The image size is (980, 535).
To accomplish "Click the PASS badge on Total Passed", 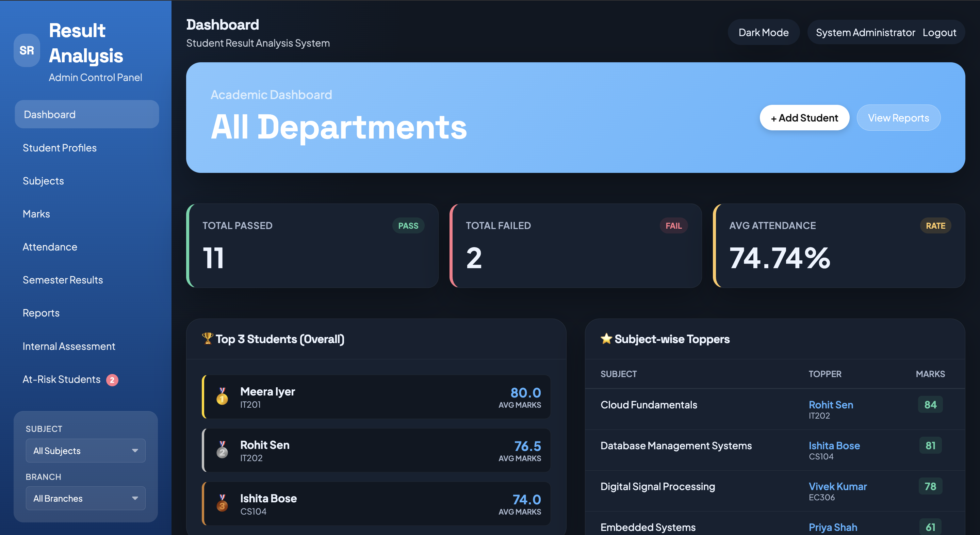I will pyautogui.click(x=408, y=226).
